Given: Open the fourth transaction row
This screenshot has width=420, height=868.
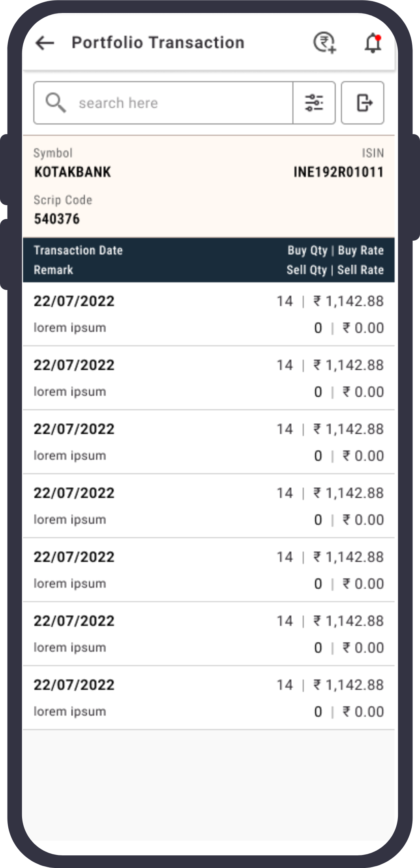Looking at the screenshot, I should click(x=209, y=506).
